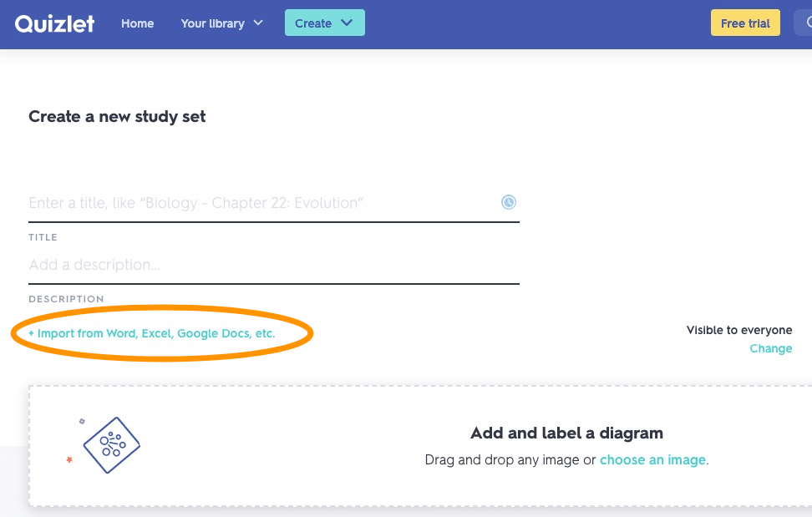Import from Word, Excel, Google Docs
Screen dimensions: 812x517
click(151, 333)
